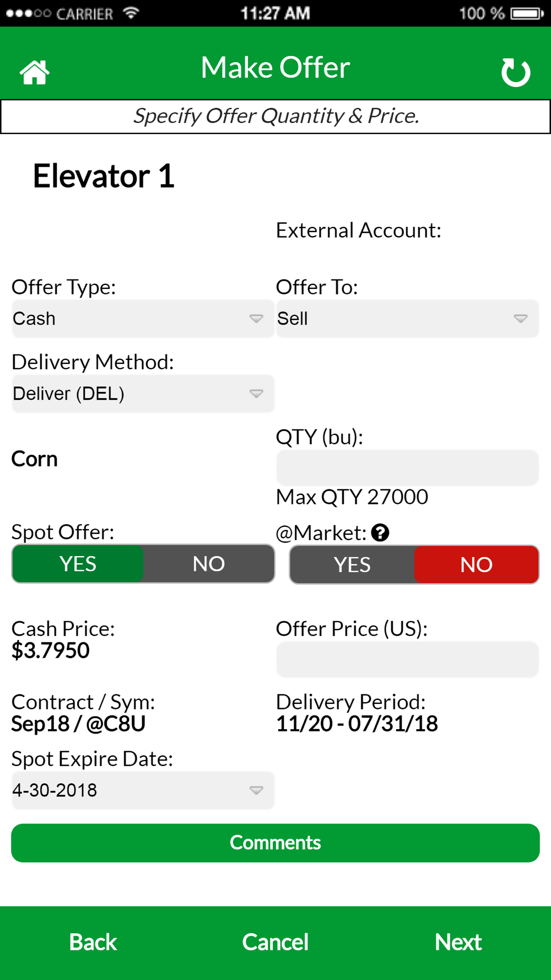The height and width of the screenshot is (980, 551).
Task: Proceed with the Next button
Action: click(x=458, y=942)
